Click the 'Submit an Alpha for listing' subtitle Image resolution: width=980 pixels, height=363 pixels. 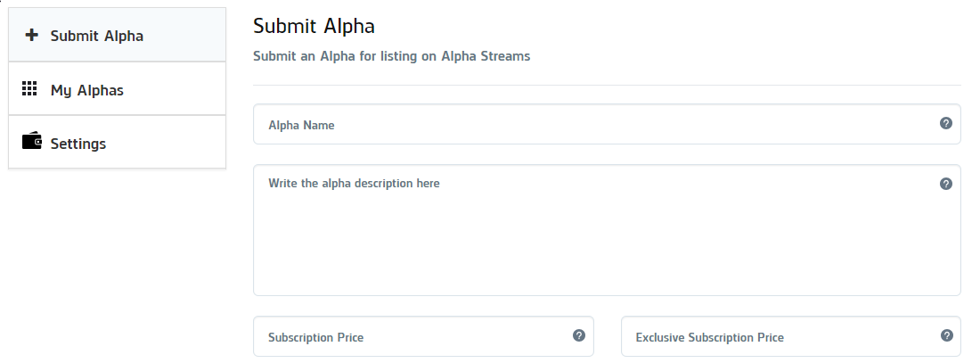(391, 56)
